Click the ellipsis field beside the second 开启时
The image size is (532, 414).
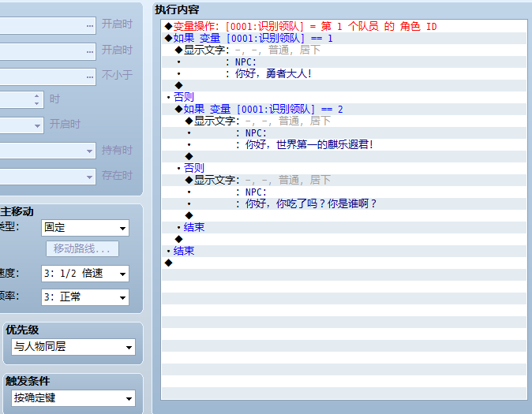pos(47,51)
